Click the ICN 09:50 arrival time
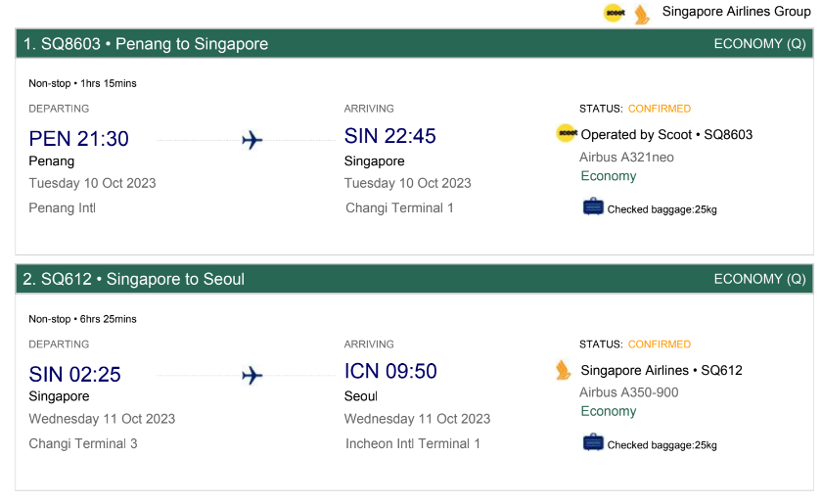This screenshot has height=504, width=822. [x=390, y=371]
